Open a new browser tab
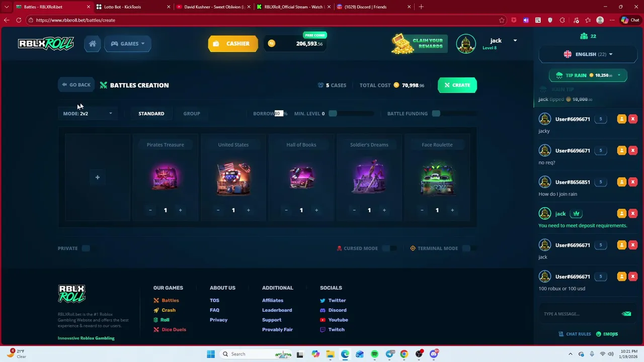 point(421,7)
